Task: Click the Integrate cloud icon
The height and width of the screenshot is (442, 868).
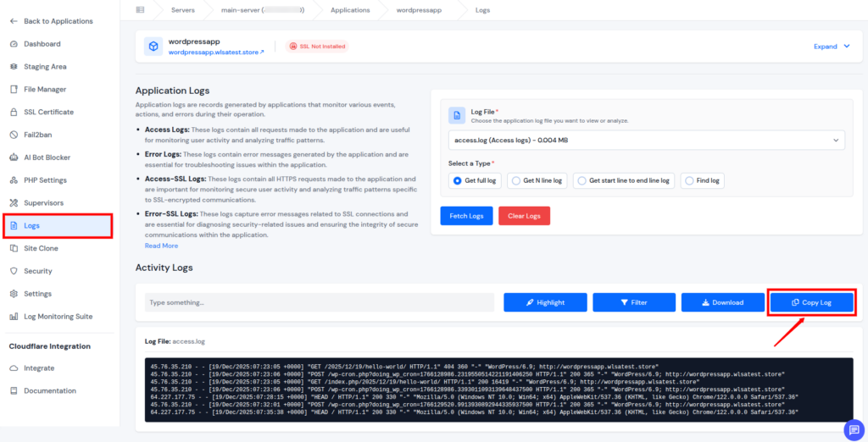Action: coord(14,367)
